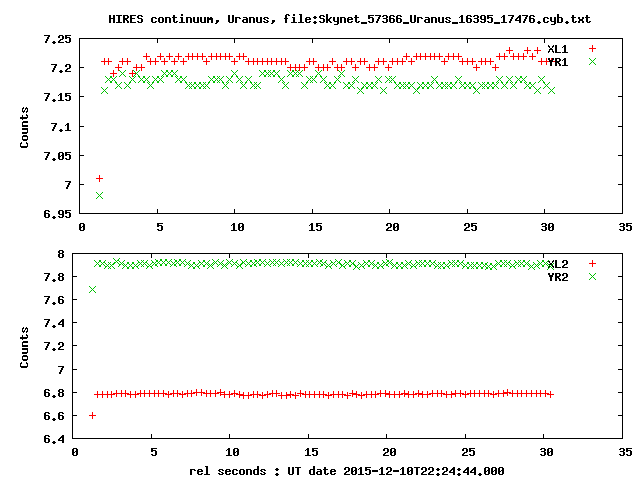This screenshot has width=640, height=480.
Task: Click the 7.4 y-axis tick label
Action: tap(54, 323)
